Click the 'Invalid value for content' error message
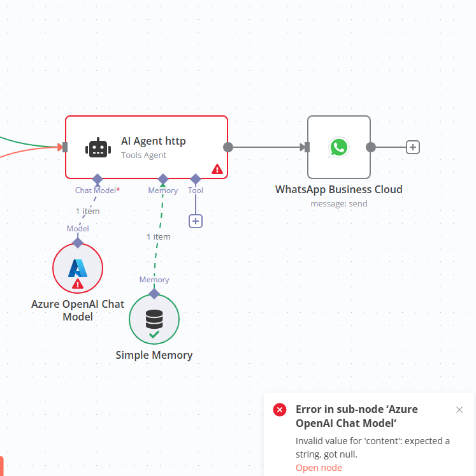This screenshot has width=476, height=476. pyautogui.click(x=373, y=447)
